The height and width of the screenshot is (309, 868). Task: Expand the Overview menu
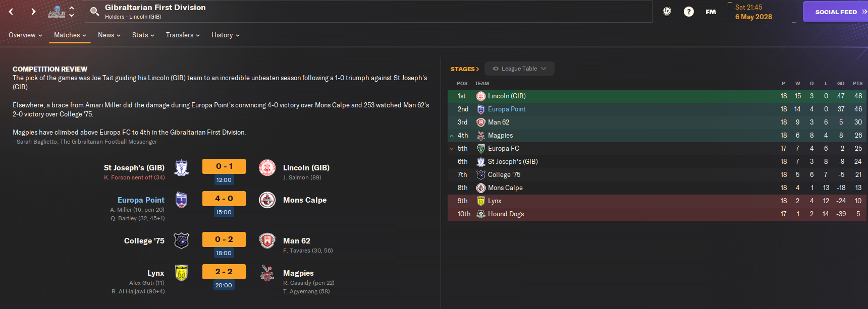[x=25, y=35]
